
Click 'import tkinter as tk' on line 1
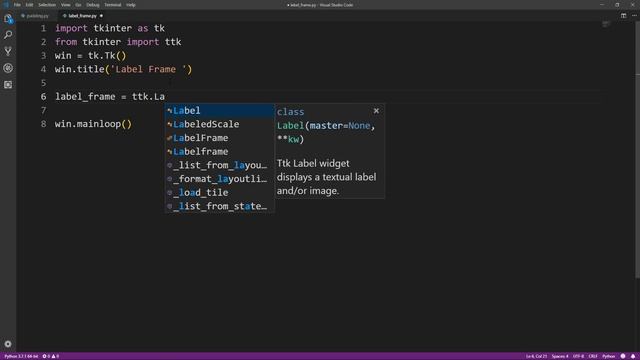tap(110, 28)
